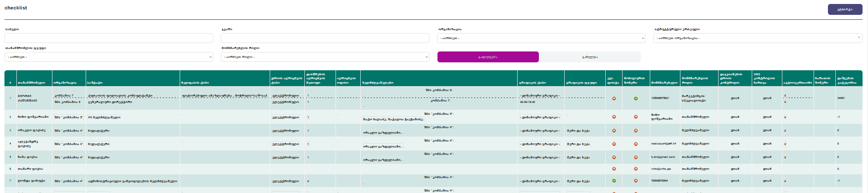868x193 pixels.
Task: Click row 4 email status red cross icon
Action: click(614, 144)
